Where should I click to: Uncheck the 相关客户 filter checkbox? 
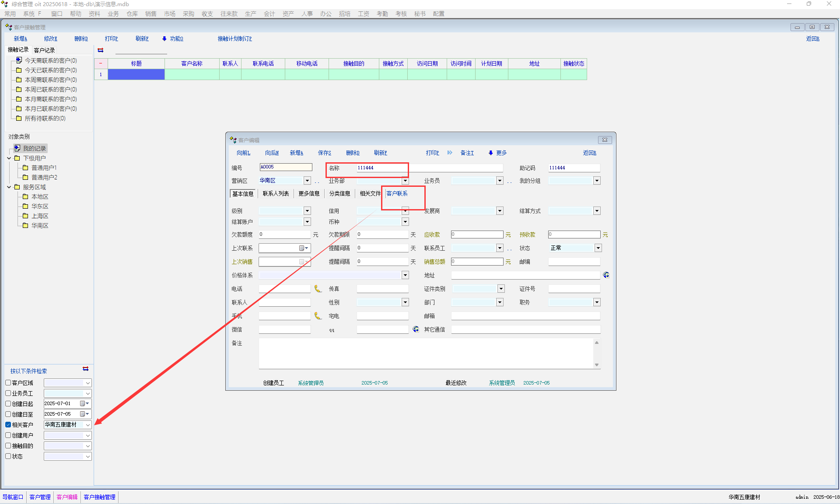click(x=8, y=425)
